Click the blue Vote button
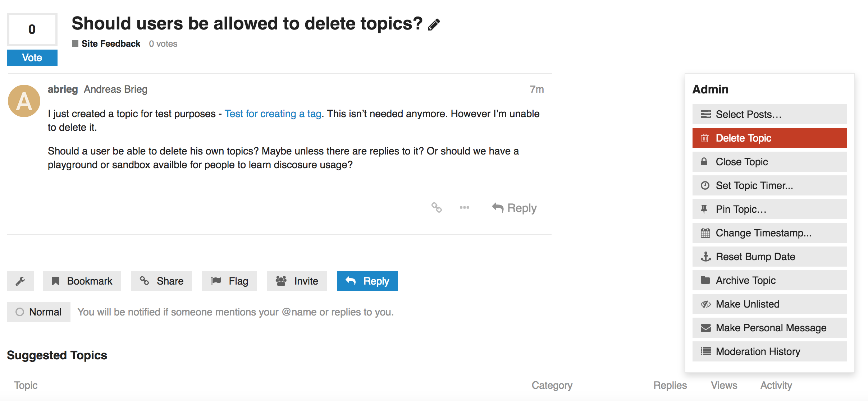Screen dimensions: 868x401 click(32, 58)
